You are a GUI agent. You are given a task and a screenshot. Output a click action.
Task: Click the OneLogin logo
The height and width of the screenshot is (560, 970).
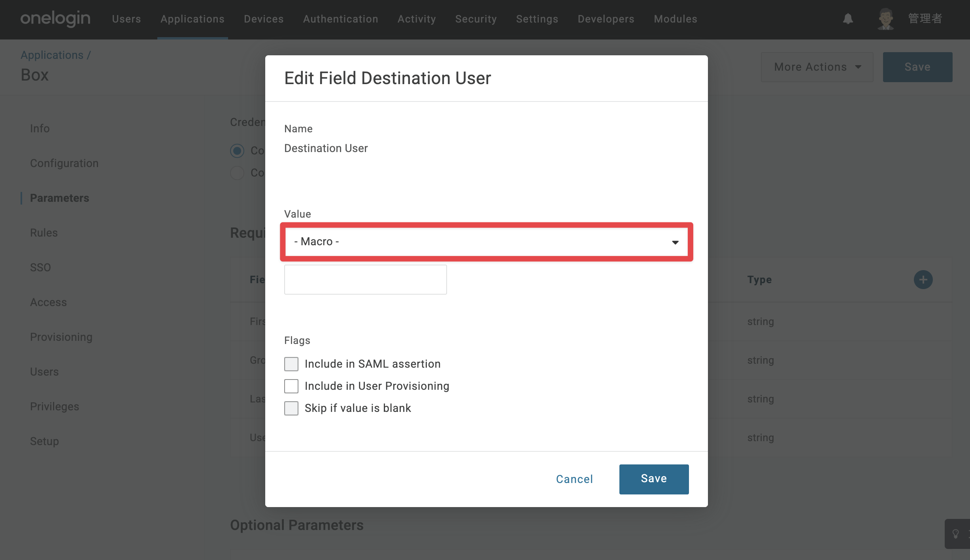[55, 19]
